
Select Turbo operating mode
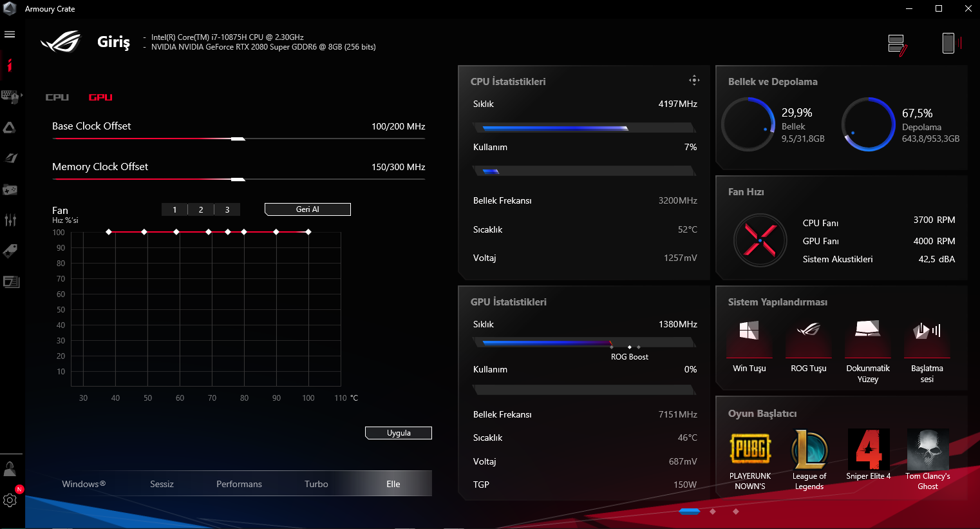point(316,484)
